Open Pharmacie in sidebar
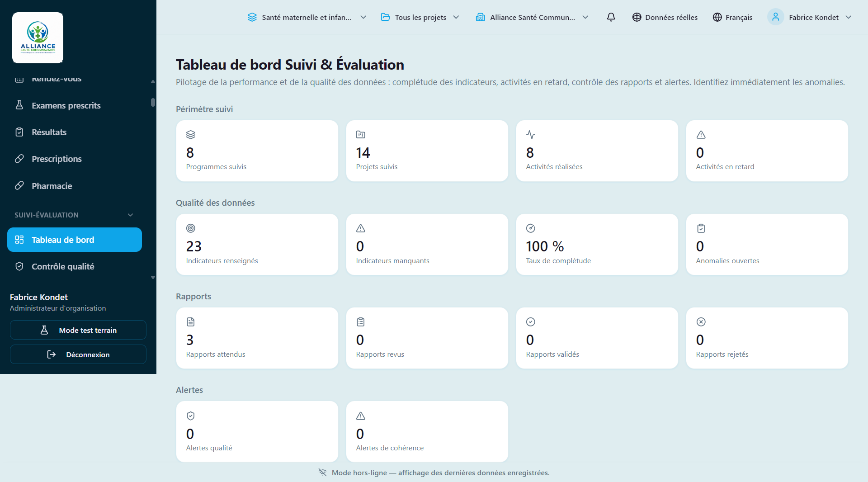The width and height of the screenshot is (868, 482). [75, 186]
